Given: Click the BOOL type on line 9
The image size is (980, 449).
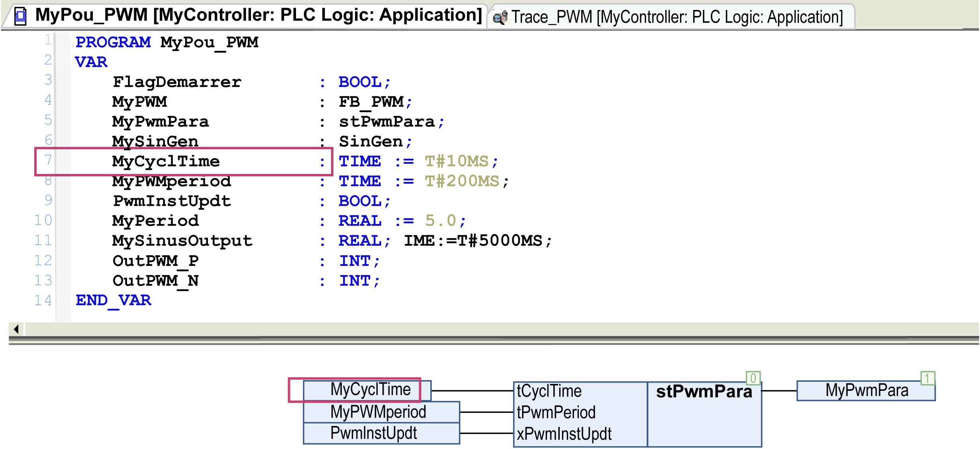Looking at the screenshot, I should [360, 201].
